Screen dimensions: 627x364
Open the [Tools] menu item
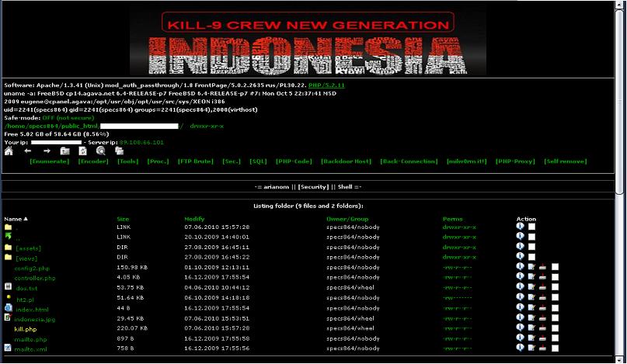pyautogui.click(x=128, y=161)
